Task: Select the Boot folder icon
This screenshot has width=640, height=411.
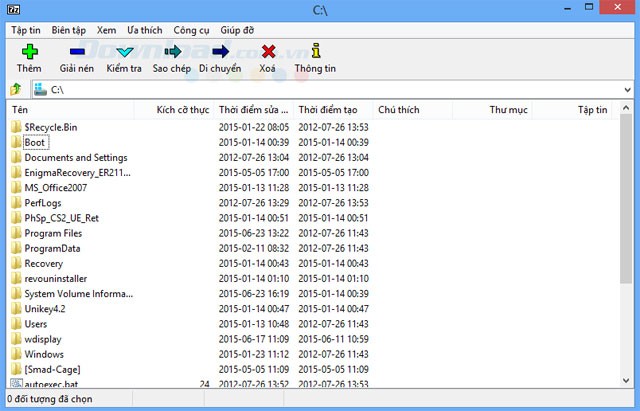Action: 16,142
